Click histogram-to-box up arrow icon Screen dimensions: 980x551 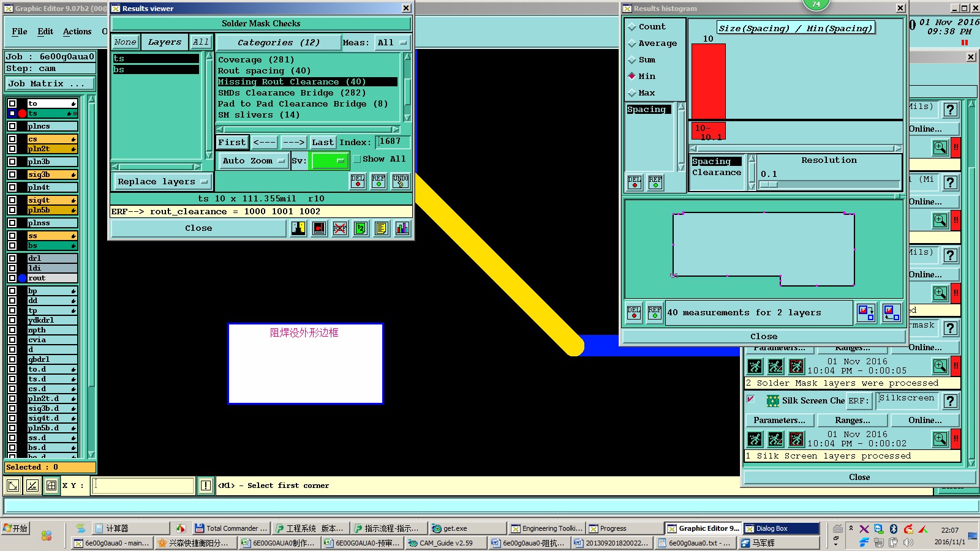click(x=892, y=313)
